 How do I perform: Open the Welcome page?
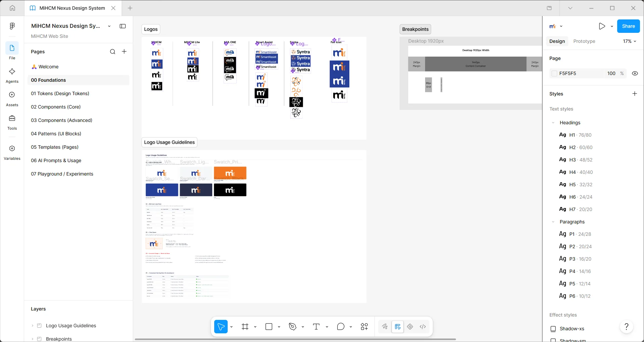tap(78, 67)
